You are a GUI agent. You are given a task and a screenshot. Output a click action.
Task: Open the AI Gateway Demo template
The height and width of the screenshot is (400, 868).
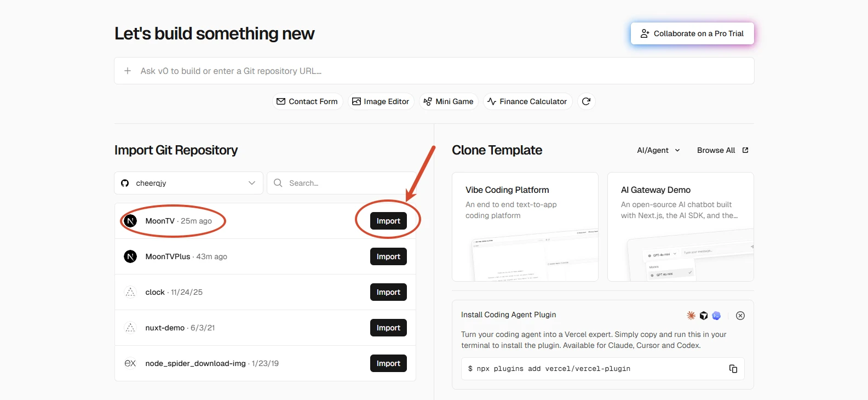click(681, 227)
